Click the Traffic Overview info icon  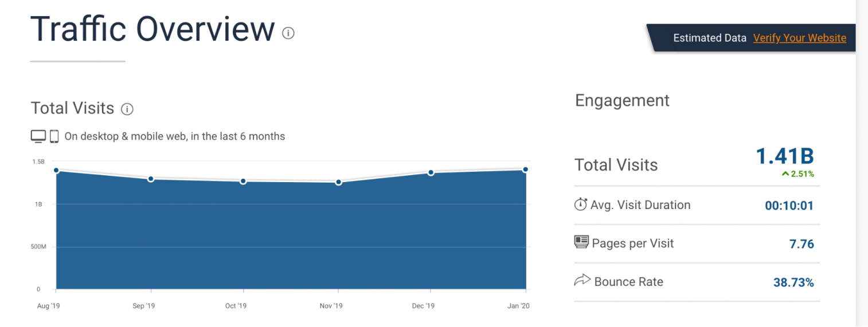click(x=288, y=33)
